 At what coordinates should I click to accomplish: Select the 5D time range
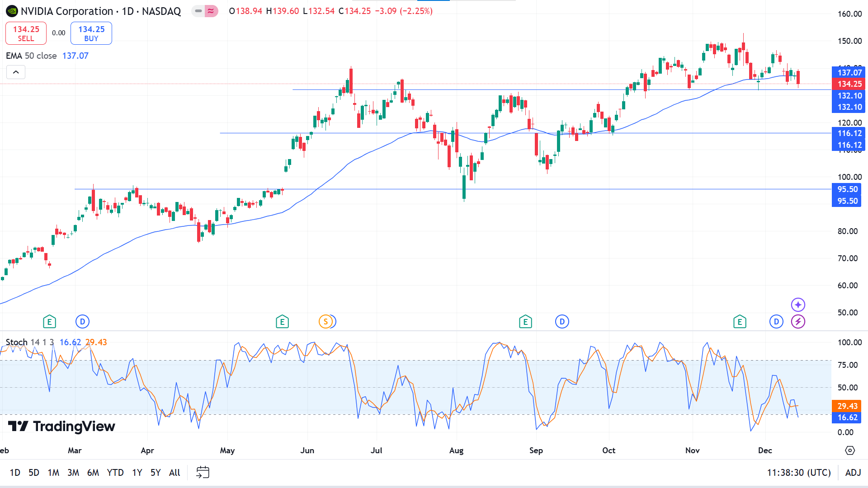pos(34,473)
